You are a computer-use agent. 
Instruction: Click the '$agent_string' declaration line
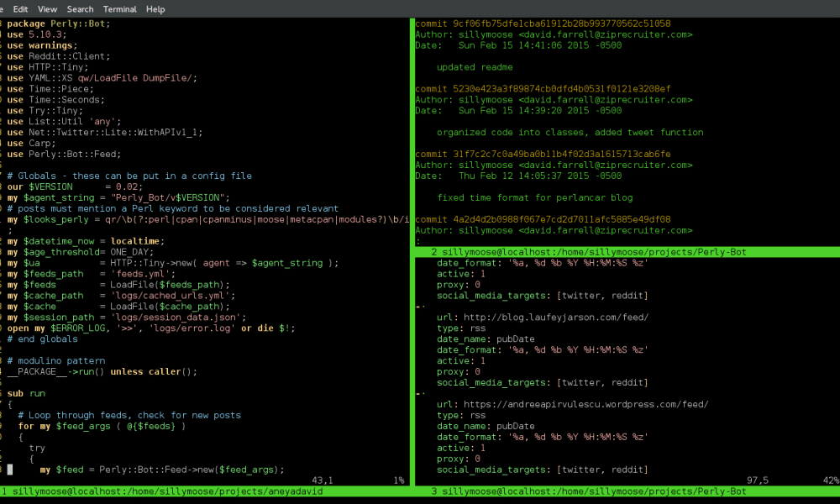click(x=118, y=197)
